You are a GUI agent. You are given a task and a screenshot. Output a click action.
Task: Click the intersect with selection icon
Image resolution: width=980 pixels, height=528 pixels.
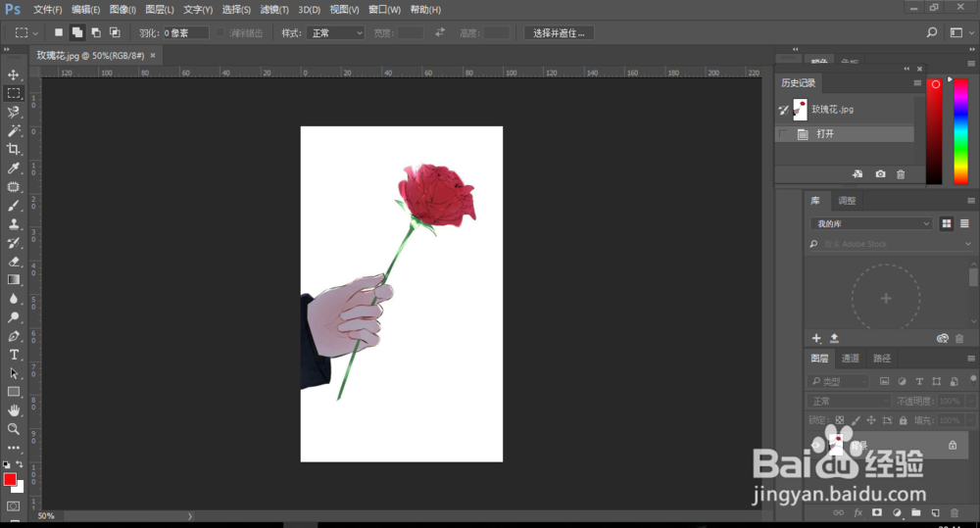[115, 32]
